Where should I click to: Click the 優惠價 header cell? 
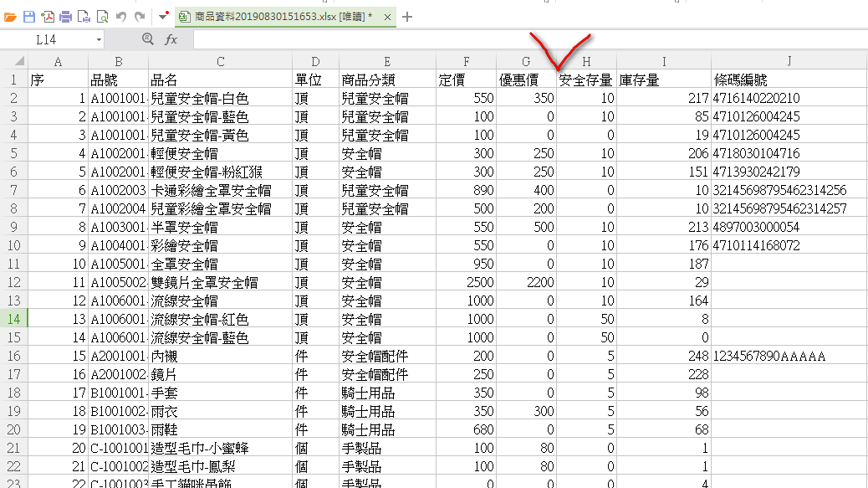[527, 80]
